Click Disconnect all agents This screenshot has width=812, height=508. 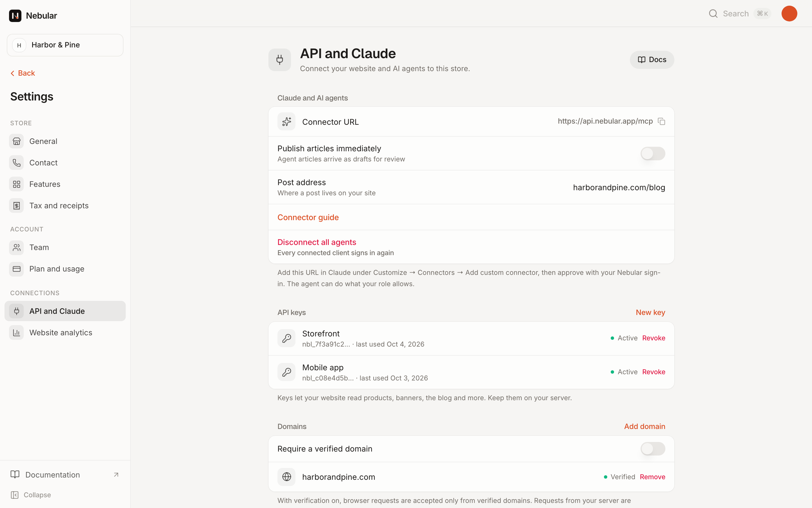317,242
